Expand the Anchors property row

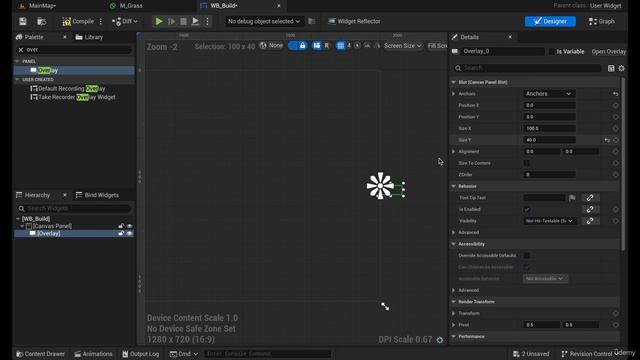(453, 94)
